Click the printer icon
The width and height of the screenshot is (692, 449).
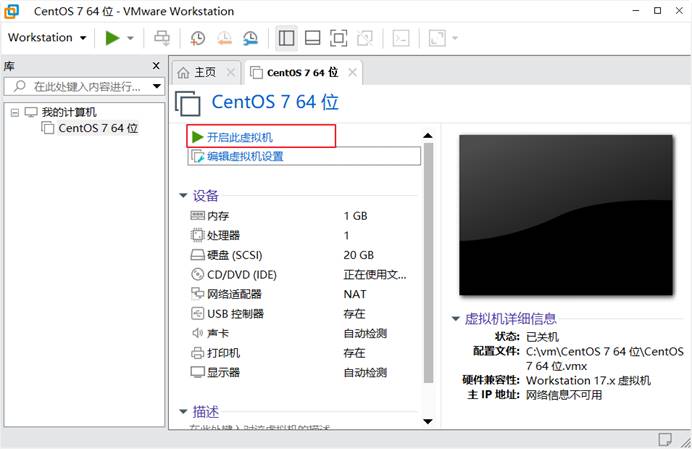point(197,353)
